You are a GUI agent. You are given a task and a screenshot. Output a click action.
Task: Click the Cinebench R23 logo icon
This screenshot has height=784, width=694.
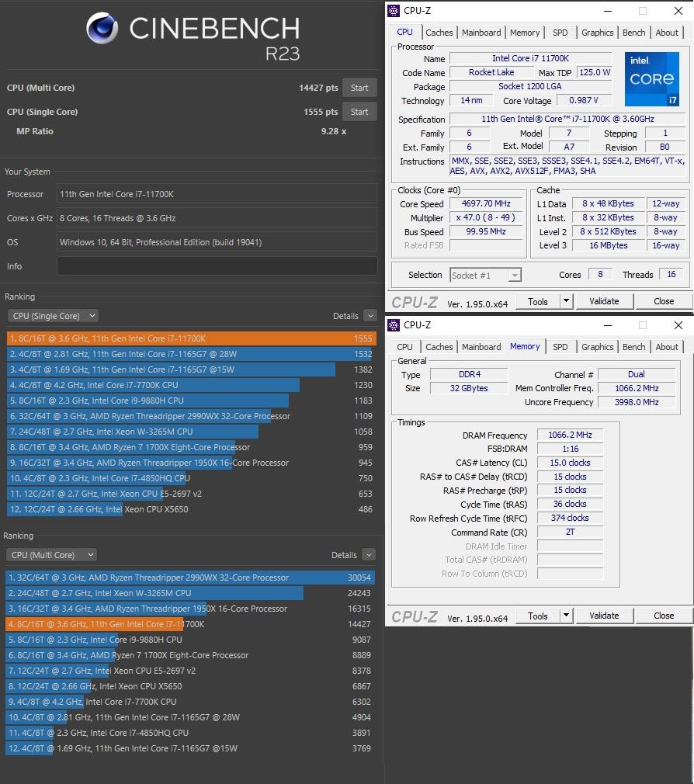[x=102, y=29]
